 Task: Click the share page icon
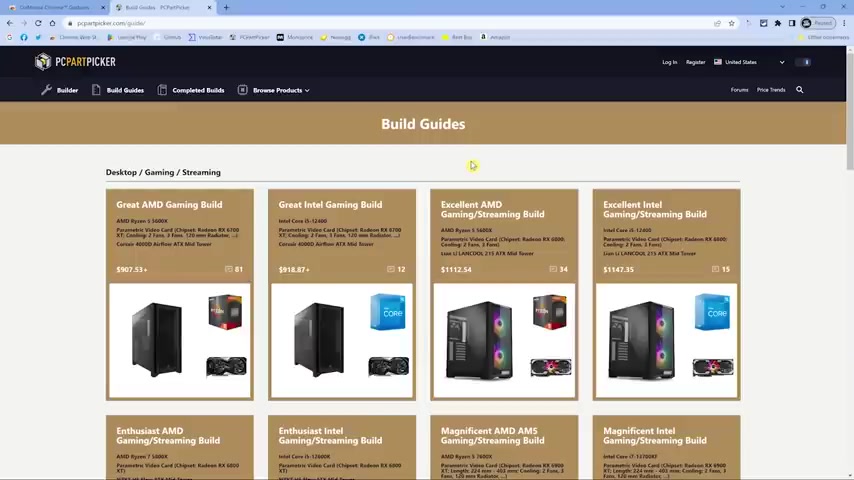[x=717, y=23]
